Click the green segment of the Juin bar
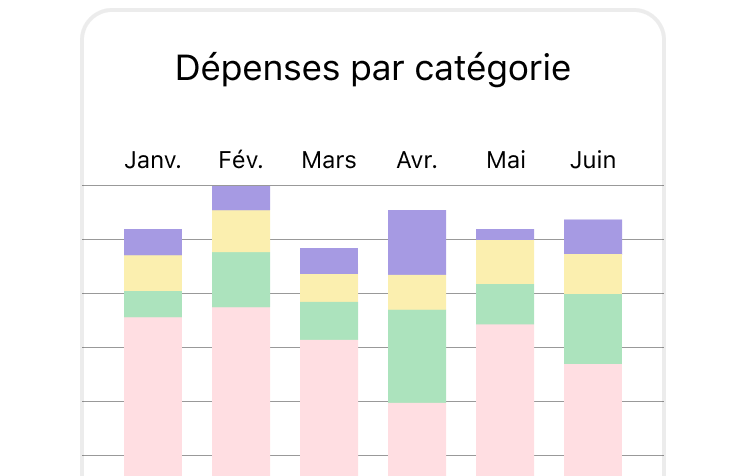 point(593,328)
